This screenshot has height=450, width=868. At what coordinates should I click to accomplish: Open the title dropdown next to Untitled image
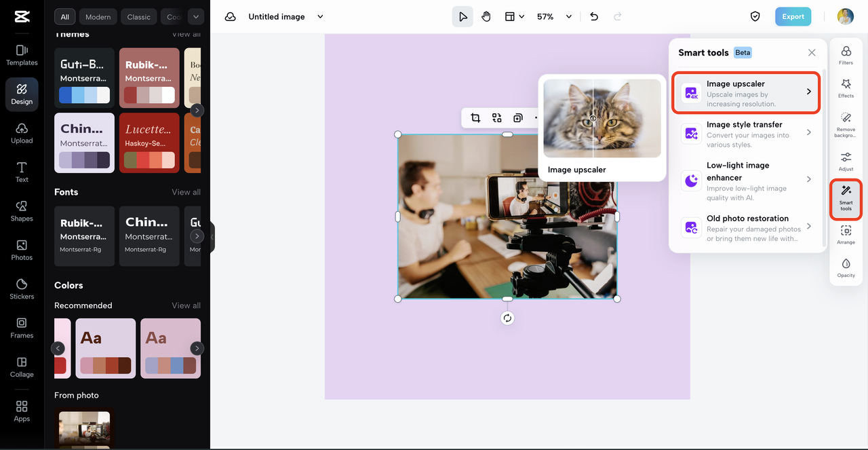[x=321, y=17]
